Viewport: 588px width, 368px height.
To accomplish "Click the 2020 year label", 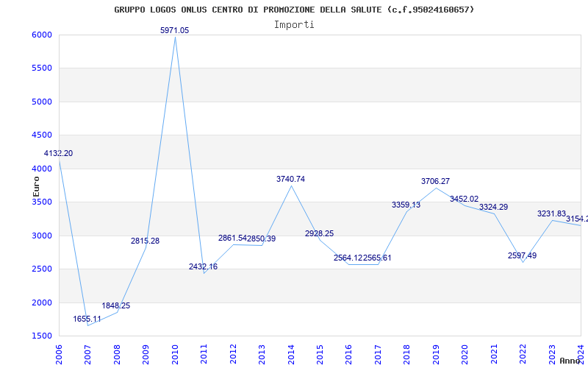I will point(465,355).
